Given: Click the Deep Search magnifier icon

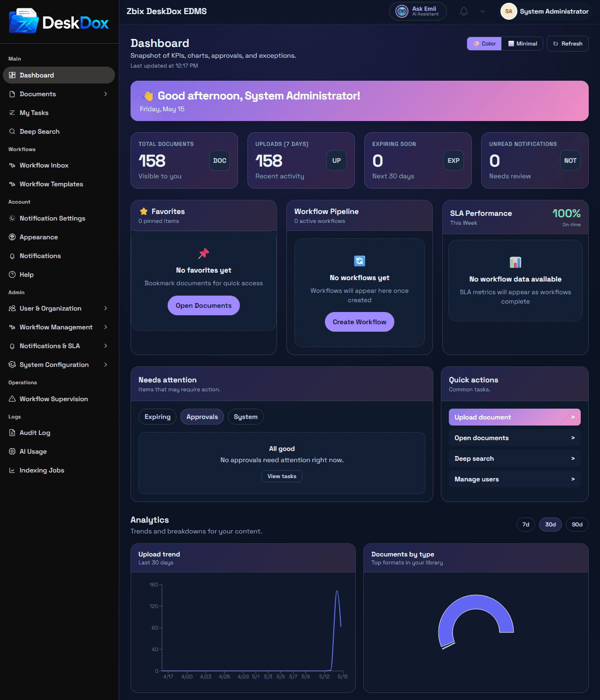Looking at the screenshot, I should tap(12, 131).
